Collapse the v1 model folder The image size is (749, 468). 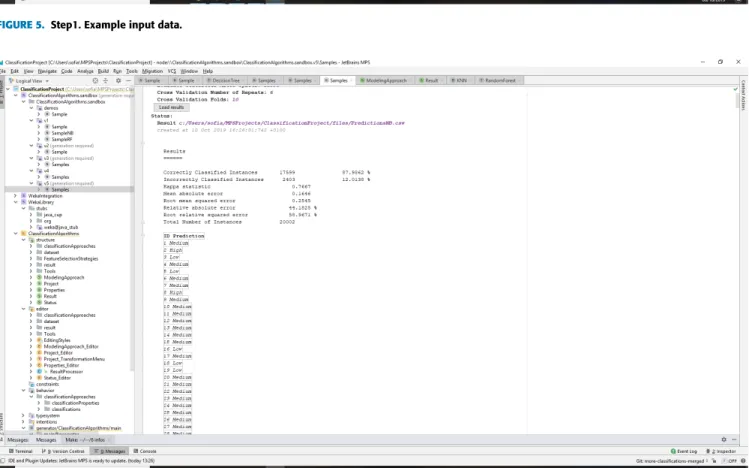(x=32, y=121)
